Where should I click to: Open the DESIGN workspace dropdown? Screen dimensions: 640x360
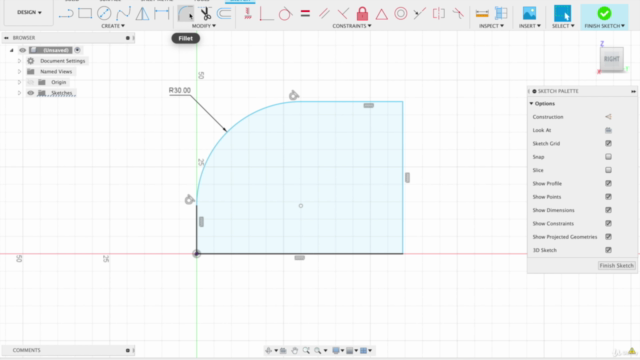(29, 12)
